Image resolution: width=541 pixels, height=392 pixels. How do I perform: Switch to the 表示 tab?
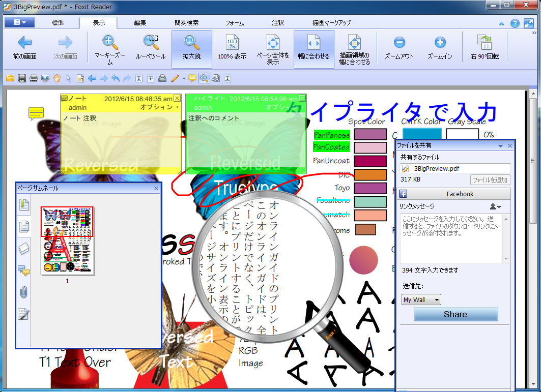(99, 23)
